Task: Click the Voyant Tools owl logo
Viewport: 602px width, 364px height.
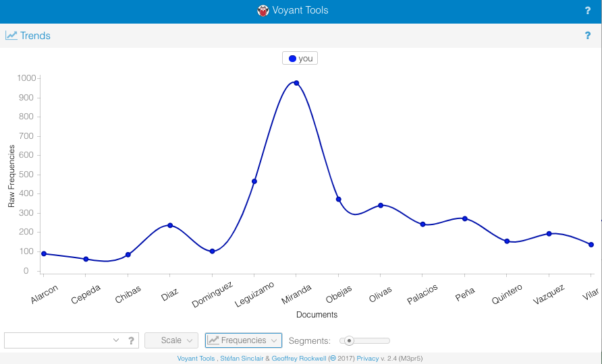Action: [263, 11]
